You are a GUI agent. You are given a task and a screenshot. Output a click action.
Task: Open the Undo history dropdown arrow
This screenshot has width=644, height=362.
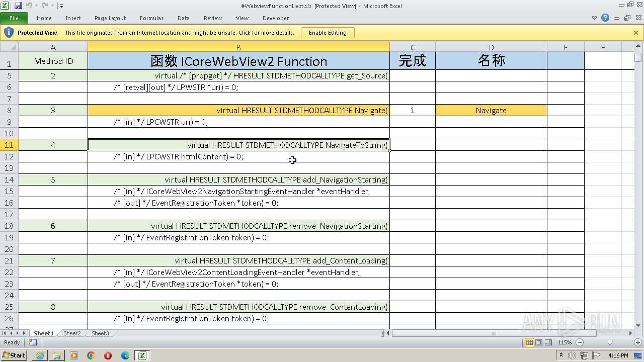[x=36, y=6]
